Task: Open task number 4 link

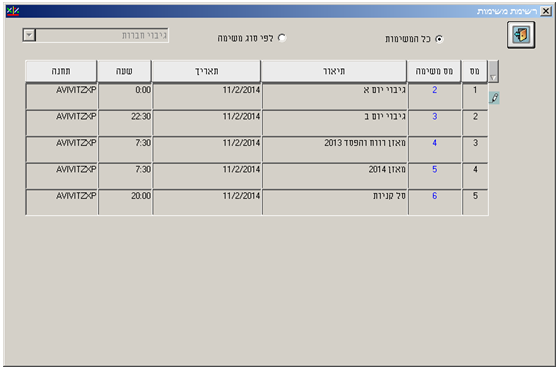Action: [x=435, y=143]
